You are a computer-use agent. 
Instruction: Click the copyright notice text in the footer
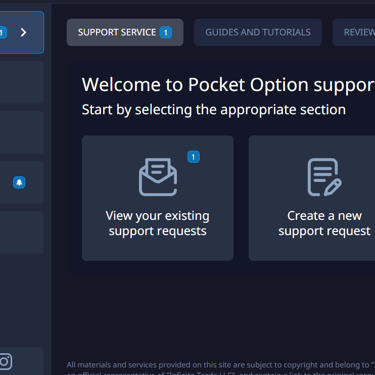pos(221,368)
